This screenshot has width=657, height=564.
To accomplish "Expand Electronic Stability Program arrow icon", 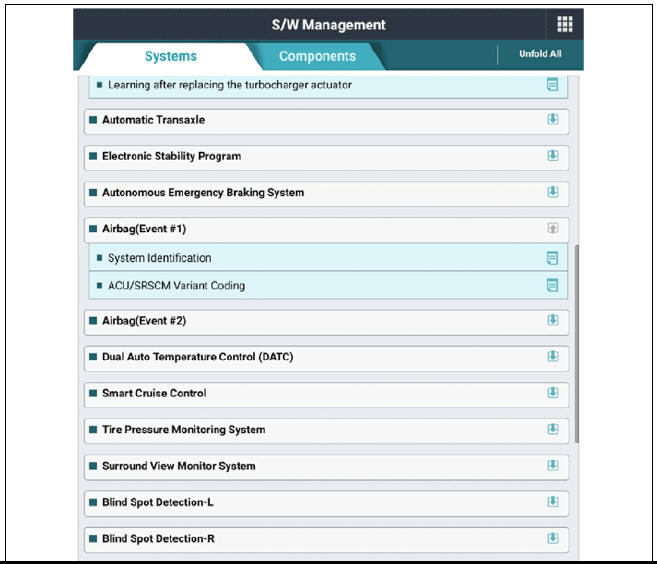I will 553,155.
